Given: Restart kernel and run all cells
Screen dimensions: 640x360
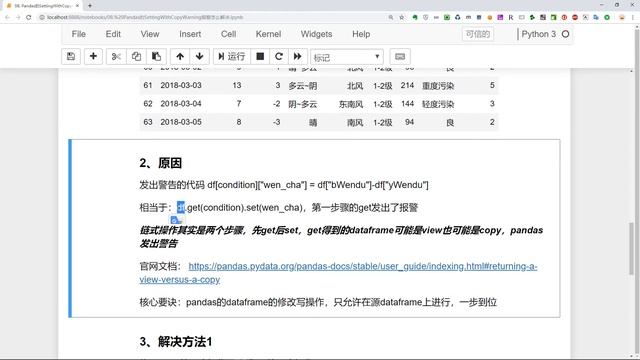Looking at the screenshot, I should [298, 56].
